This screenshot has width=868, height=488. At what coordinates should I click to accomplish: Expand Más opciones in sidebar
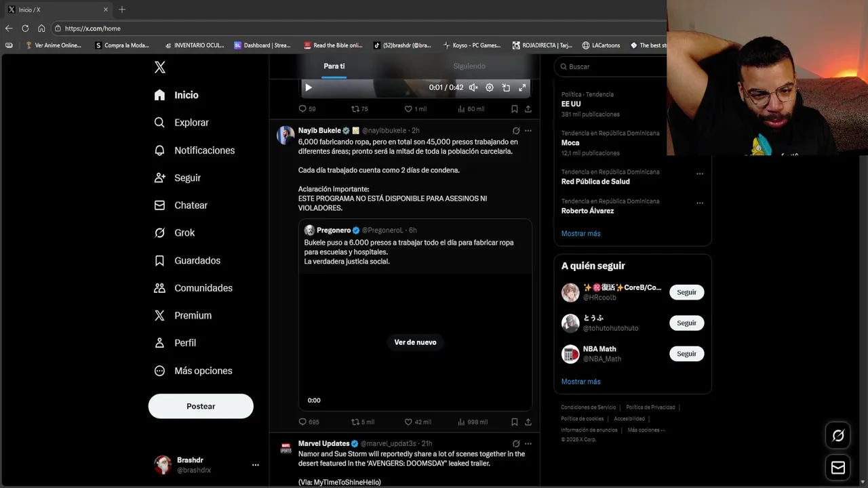tap(193, 371)
